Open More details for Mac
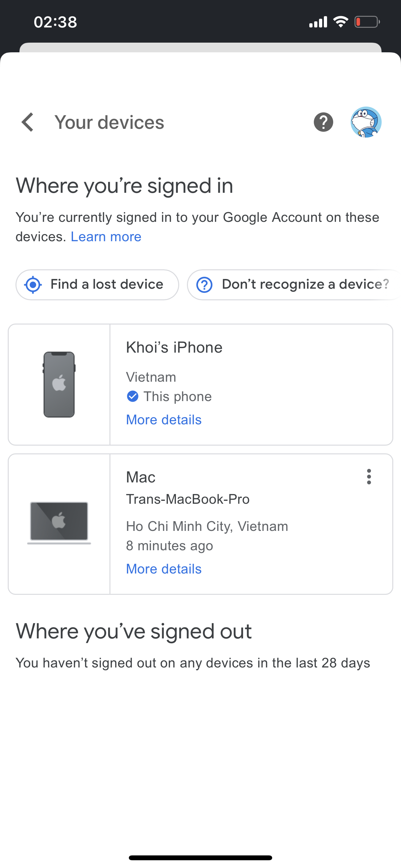Viewport: 401px width, 868px height. [163, 569]
